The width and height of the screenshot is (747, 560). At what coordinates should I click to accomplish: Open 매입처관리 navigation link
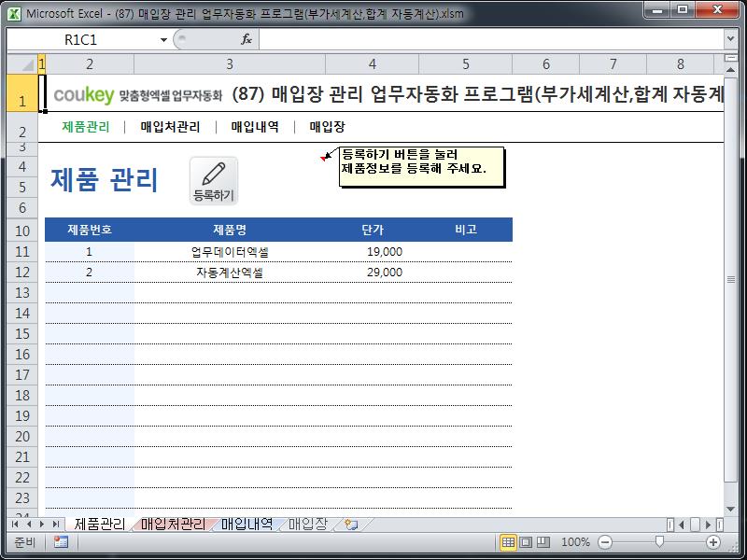coord(170,127)
